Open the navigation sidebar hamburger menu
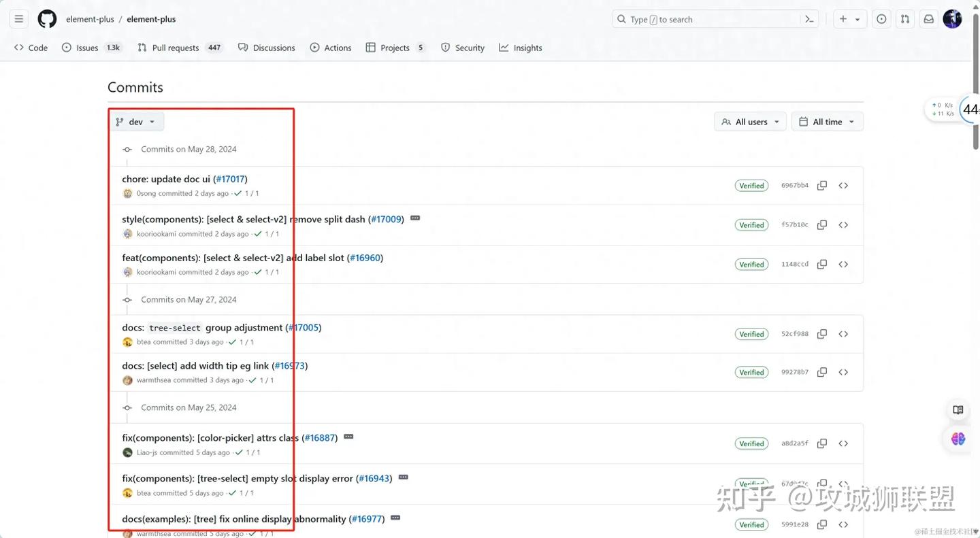This screenshot has height=538, width=980. tap(18, 18)
